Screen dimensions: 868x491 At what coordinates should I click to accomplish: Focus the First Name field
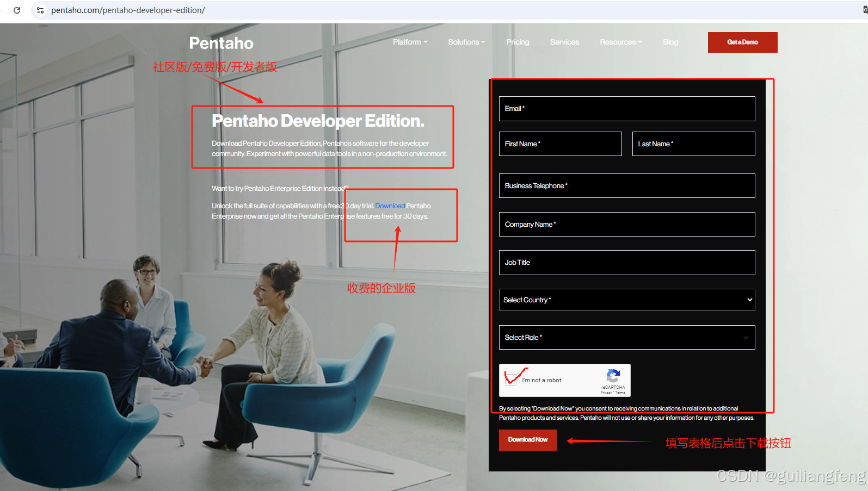pyautogui.click(x=560, y=144)
